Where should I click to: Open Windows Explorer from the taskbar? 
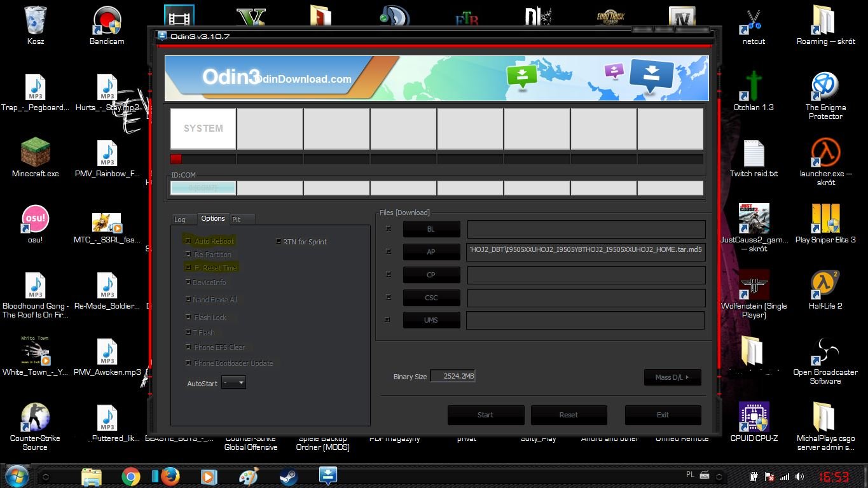click(x=92, y=476)
